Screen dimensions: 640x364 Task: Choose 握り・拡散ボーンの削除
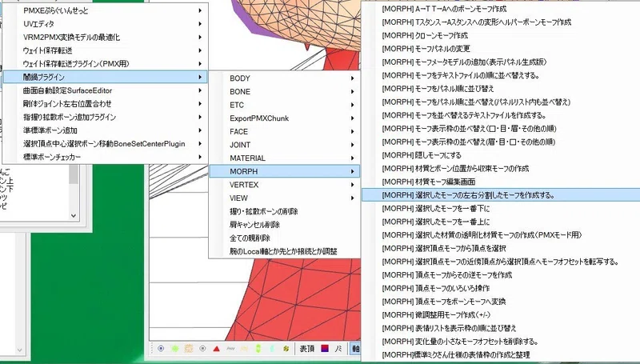coord(285,211)
